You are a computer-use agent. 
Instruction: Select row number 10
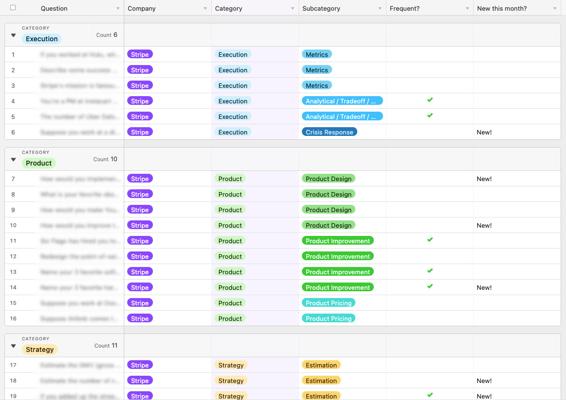13,225
